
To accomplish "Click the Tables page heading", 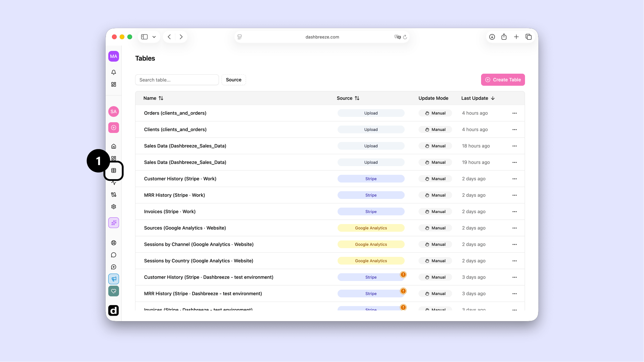I will [145, 58].
